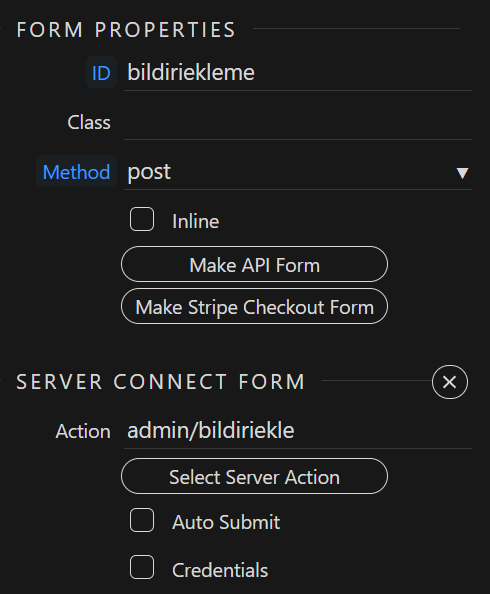Click the Credentials label text
The width and height of the screenshot is (490, 594).
220,570
